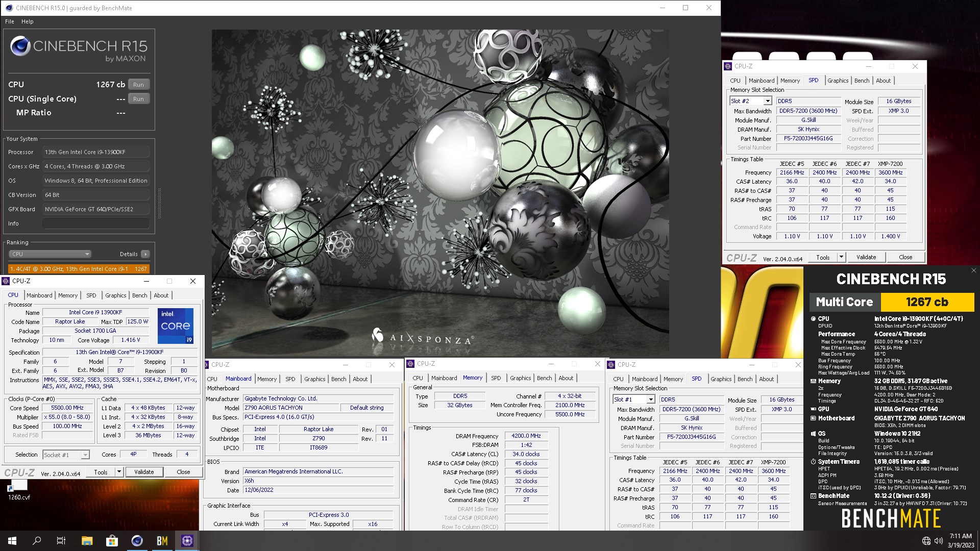Click multiplier field x 55.0

tap(67, 417)
